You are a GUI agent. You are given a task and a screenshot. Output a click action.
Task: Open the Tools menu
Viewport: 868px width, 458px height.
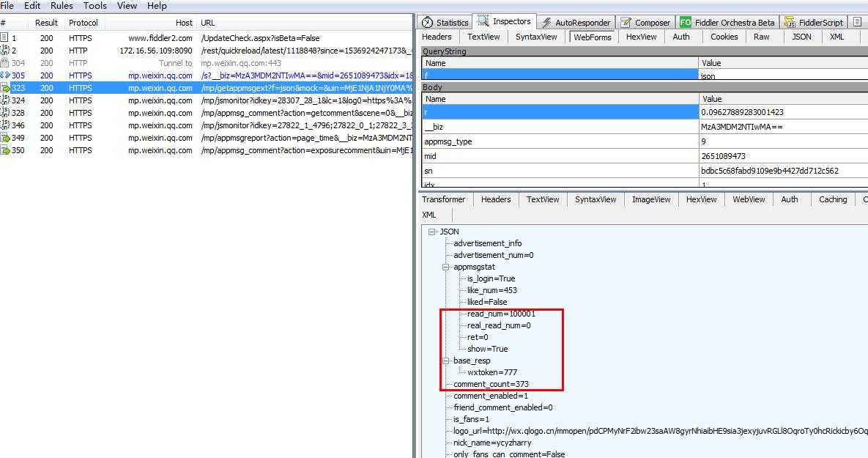[94, 6]
